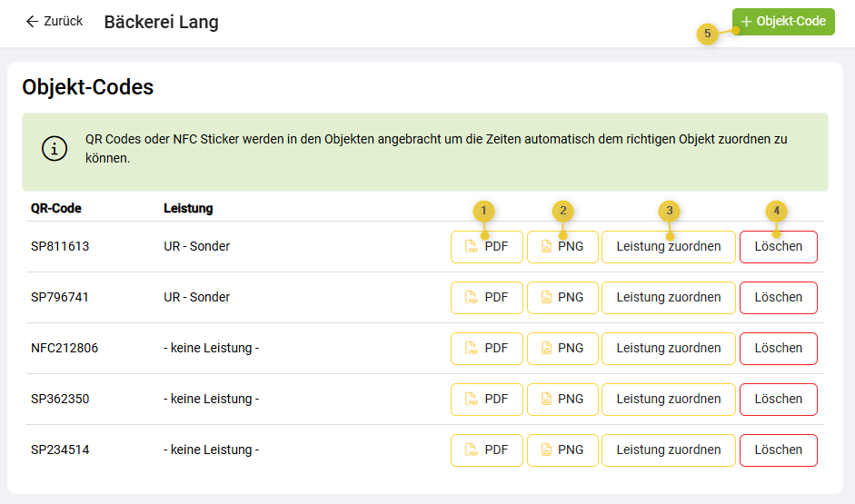Select the SP362350 code text

click(x=60, y=400)
